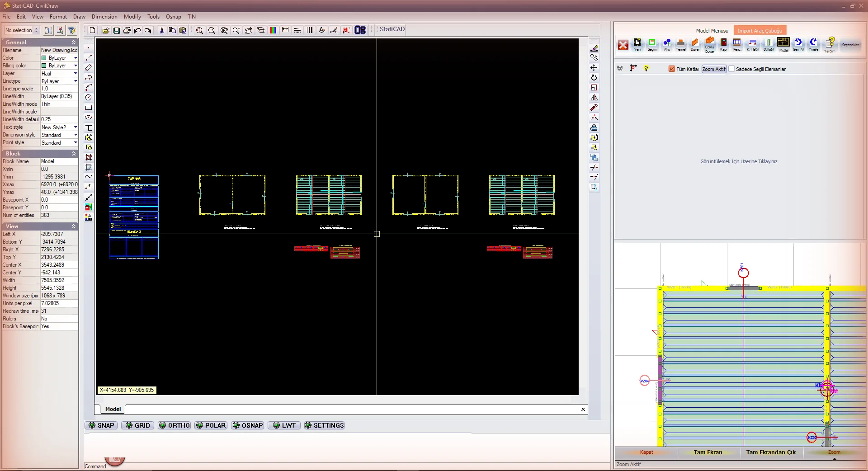
Task: Switch to the İmport Araç Çubuğu tab
Action: click(759, 31)
